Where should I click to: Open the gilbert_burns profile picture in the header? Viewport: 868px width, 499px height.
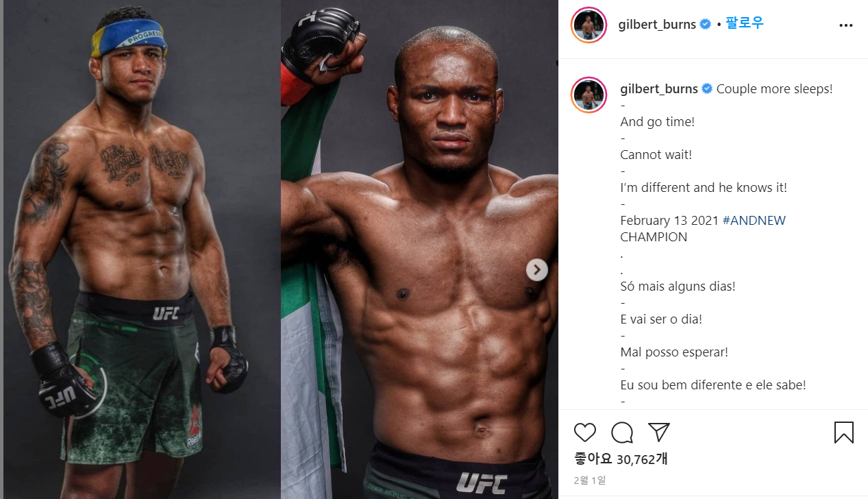pyautogui.click(x=588, y=25)
